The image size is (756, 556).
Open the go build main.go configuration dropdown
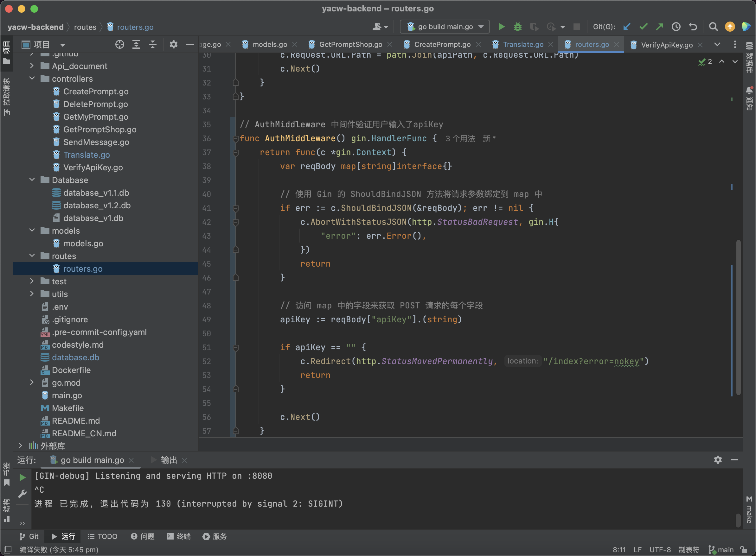(445, 27)
